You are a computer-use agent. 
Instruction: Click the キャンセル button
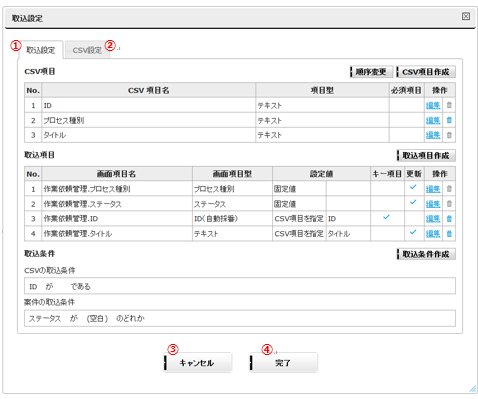click(197, 363)
